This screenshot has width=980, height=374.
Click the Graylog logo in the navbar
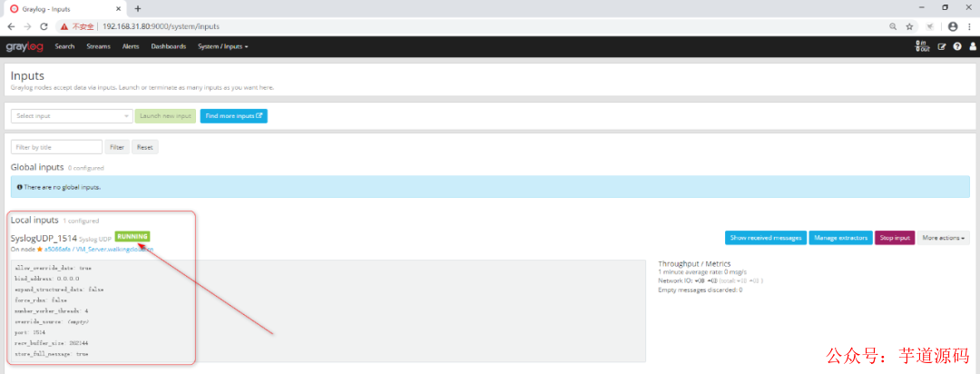click(25, 47)
